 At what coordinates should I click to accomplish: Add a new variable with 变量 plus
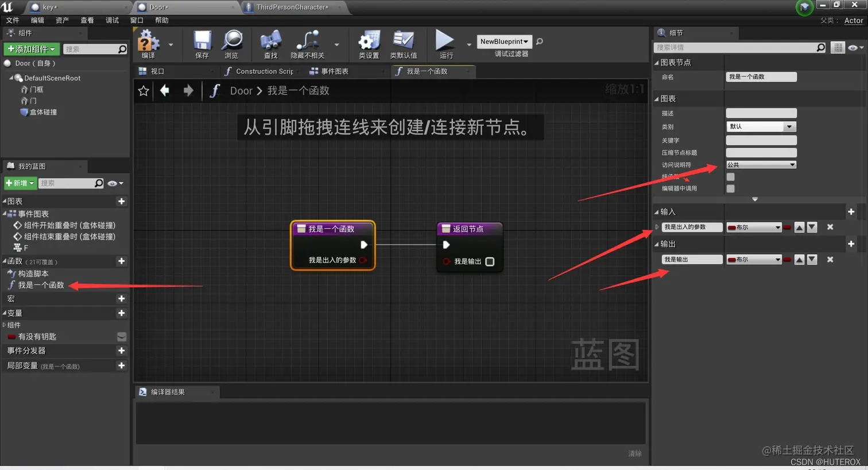pyautogui.click(x=121, y=313)
